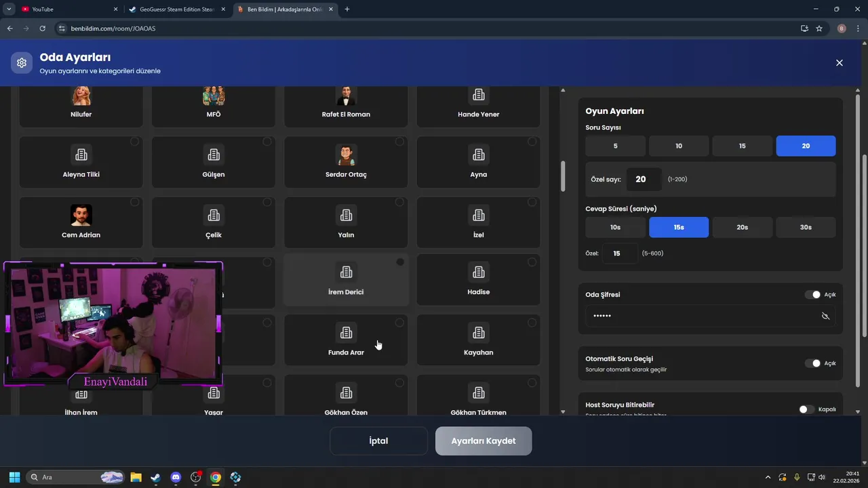Click the browser address bar URL

pos(113,28)
